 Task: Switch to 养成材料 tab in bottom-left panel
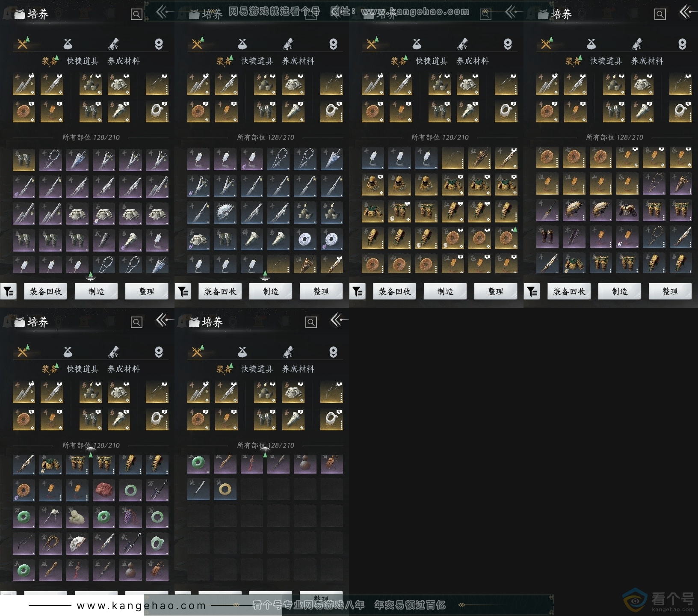coord(124,369)
